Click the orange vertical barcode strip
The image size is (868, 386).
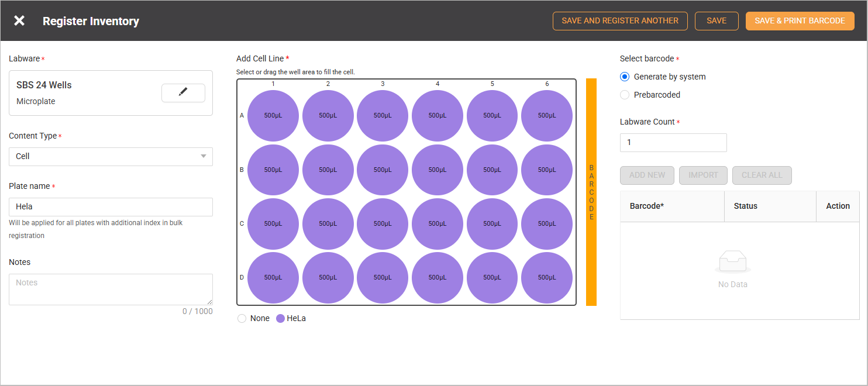(x=591, y=192)
